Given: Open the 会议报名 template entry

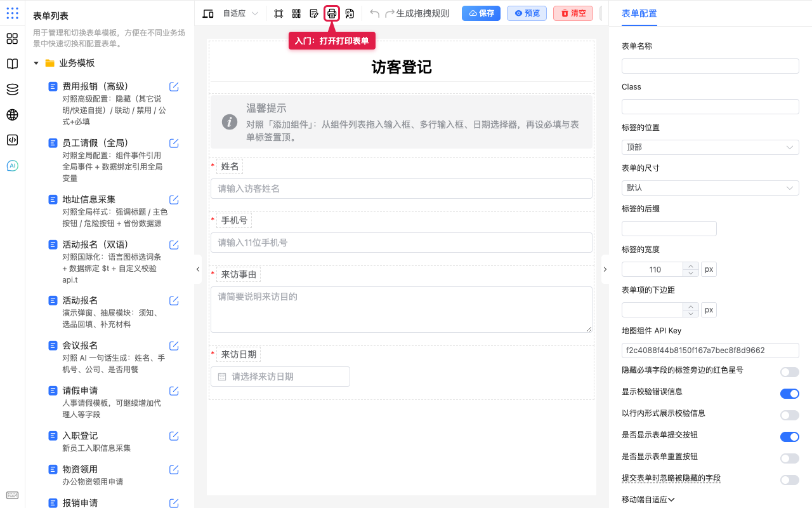Looking at the screenshot, I should coord(80,345).
